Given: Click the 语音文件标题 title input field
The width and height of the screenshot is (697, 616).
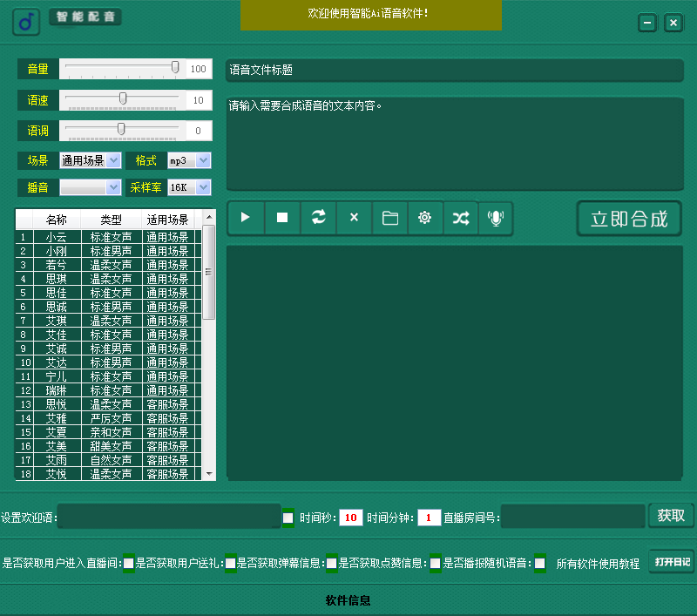Looking at the screenshot, I should (454, 71).
